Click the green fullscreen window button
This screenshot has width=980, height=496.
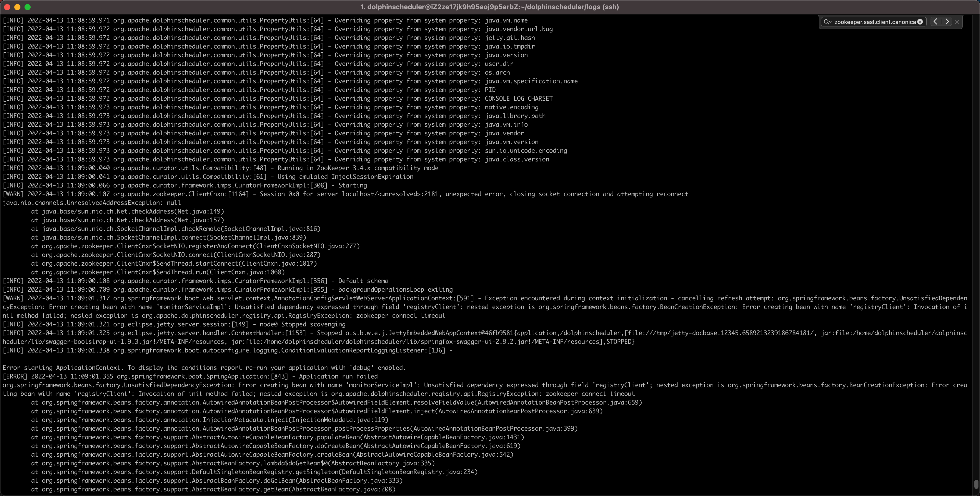pos(27,7)
